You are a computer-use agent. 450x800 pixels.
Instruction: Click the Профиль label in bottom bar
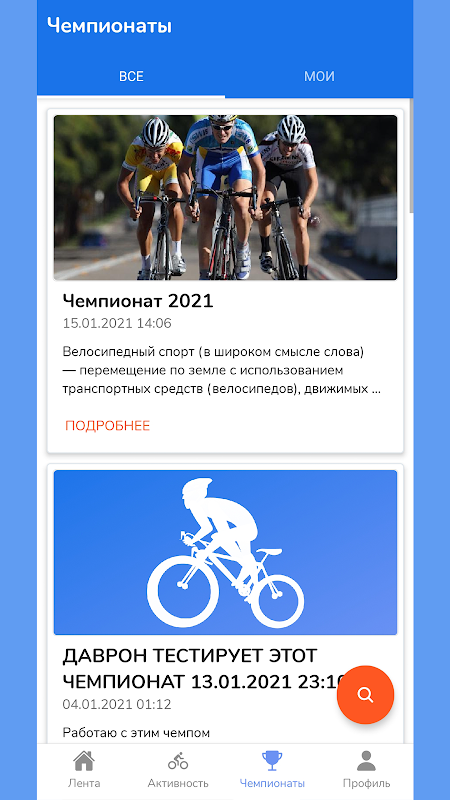pyautogui.click(x=366, y=783)
